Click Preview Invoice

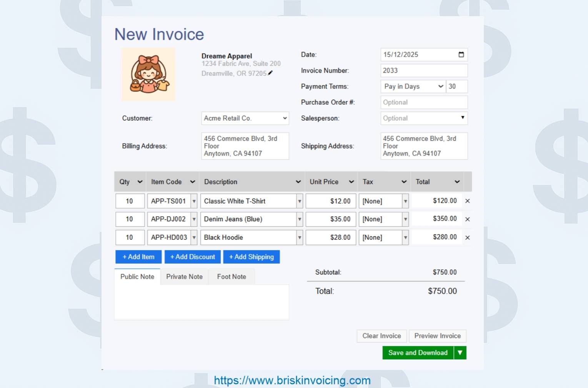tap(437, 336)
